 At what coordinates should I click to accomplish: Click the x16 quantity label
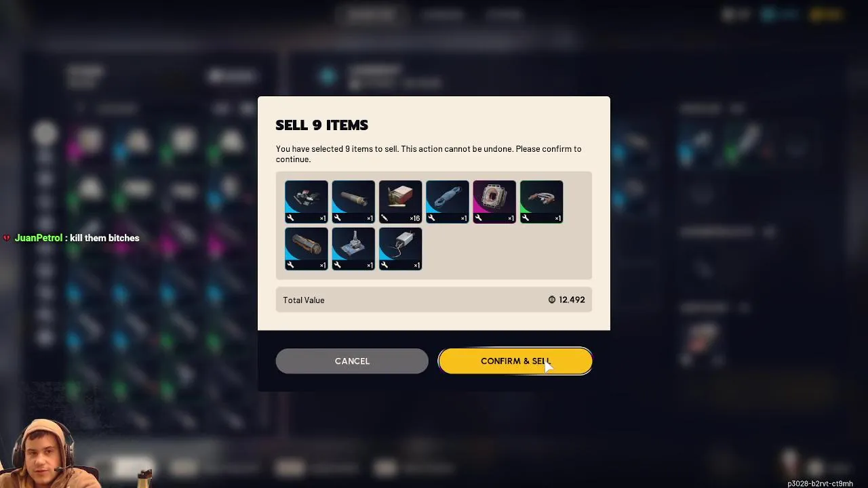tap(414, 218)
